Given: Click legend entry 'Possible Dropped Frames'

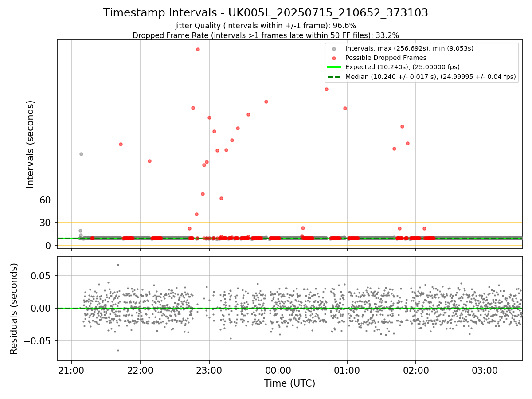Looking at the screenshot, I should tap(386, 58).
